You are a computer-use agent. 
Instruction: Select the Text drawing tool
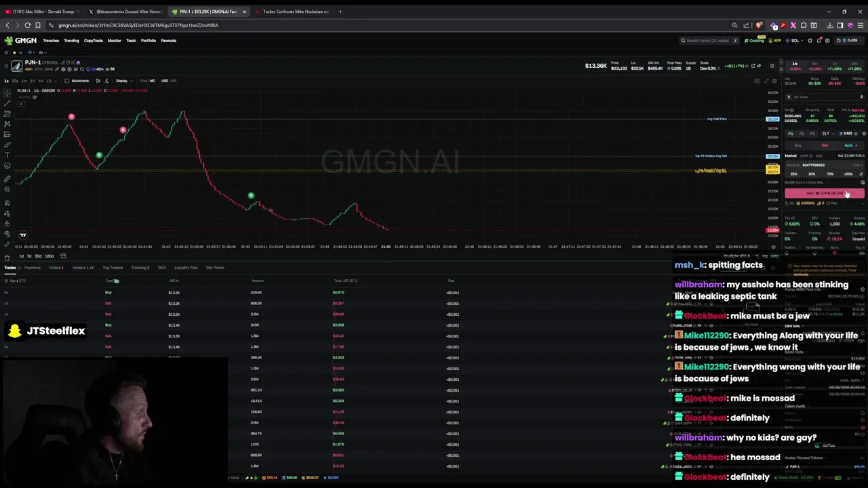pyautogui.click(x=7, y=155)
